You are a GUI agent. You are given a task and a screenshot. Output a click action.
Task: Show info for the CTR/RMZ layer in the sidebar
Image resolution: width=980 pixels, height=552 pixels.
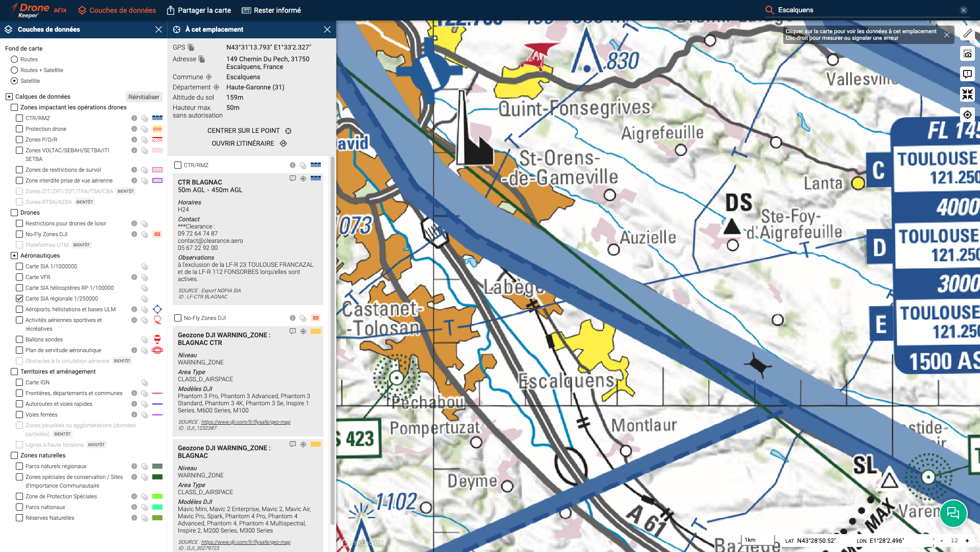[x=134, y=118]
